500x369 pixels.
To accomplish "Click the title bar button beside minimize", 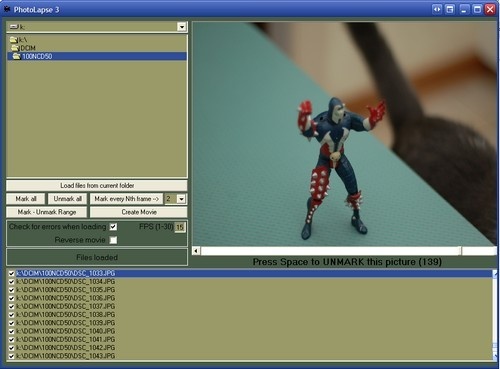I will pos(450,9).
